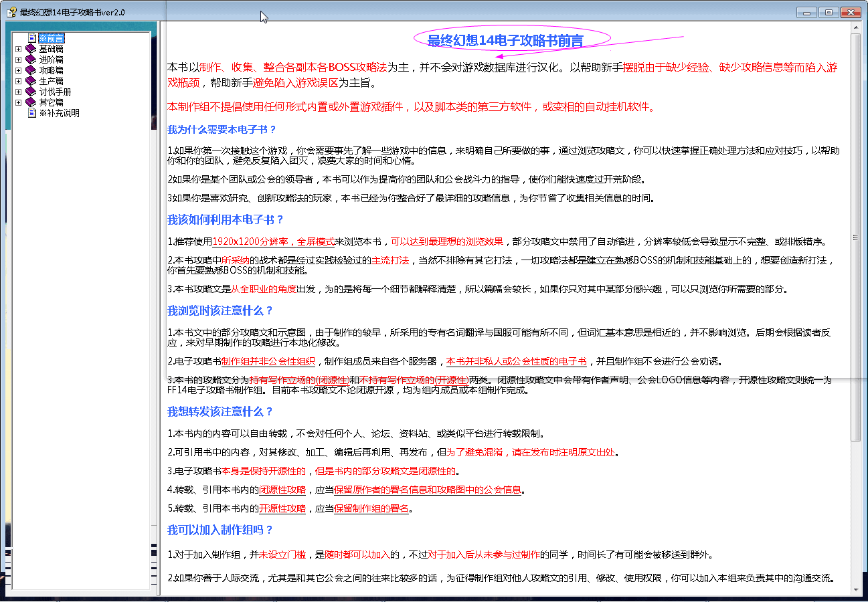Click the vertical scrollbar thumb
Screen dimensions: 868x602
855,236
